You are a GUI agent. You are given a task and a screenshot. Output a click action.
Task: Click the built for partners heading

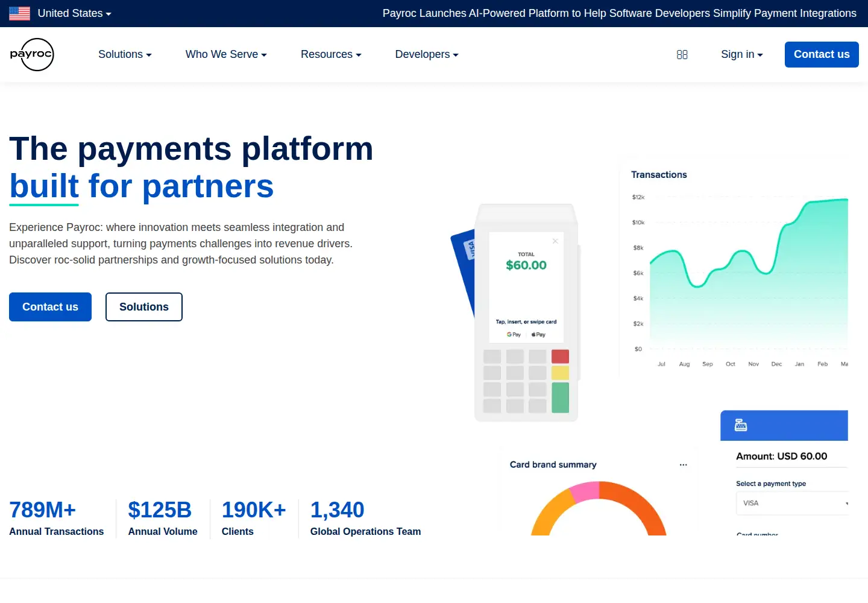(142, 186)
